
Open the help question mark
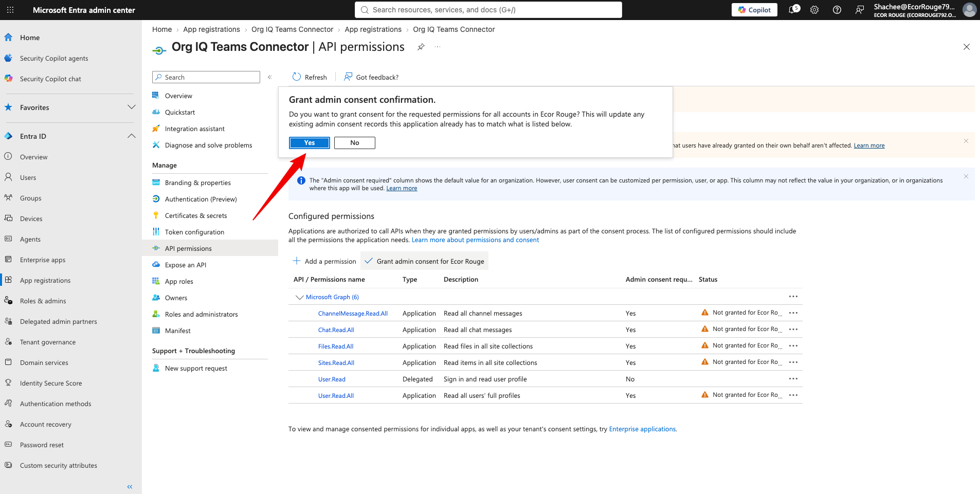[837, 10]
